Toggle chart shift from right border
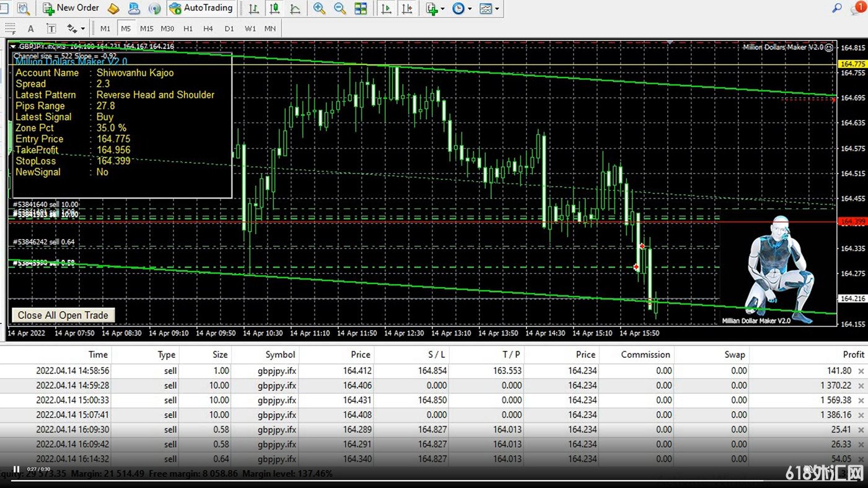Viewport: 868px width, 488px height. click(x=407, y=9)
